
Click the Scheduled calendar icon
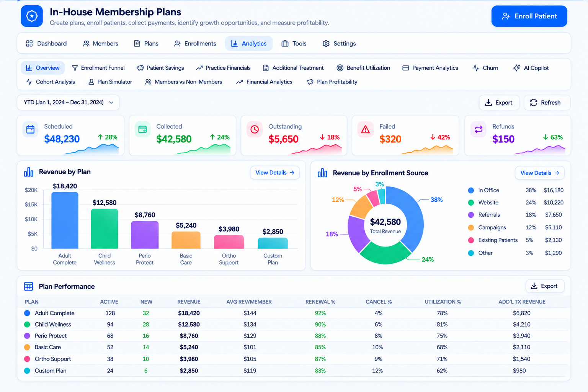[x=30, y=129]
